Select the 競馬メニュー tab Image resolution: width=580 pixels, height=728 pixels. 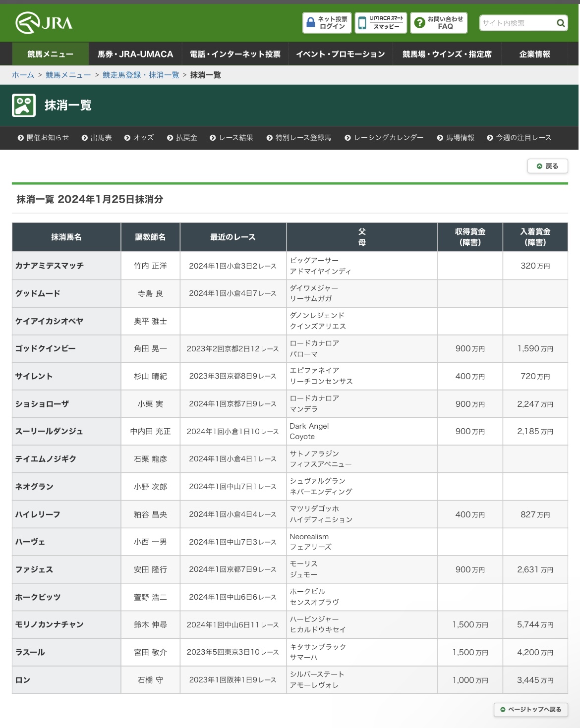pyautogui.click(x=51, y=54)
